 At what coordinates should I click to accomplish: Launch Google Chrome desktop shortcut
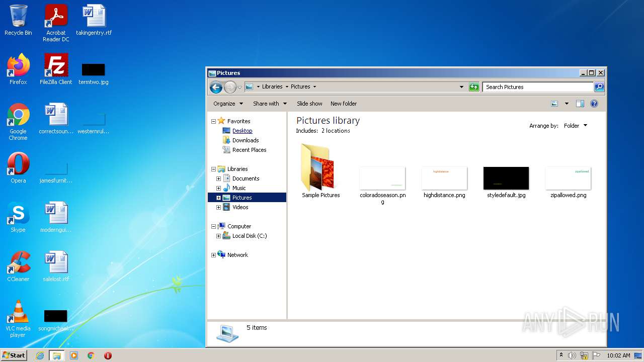coord(18,122)
